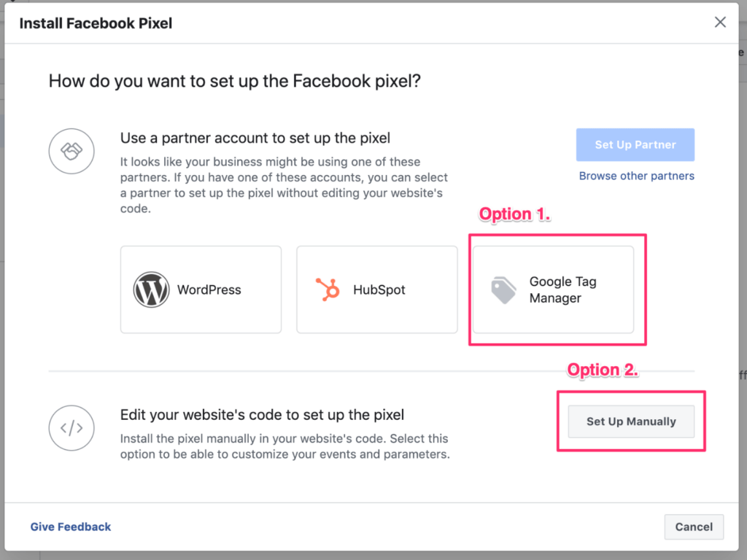The width and height of the screenshot is (747, 560).
Task: Click the 'How do you want to set up' heading
Action: [234, 80]
